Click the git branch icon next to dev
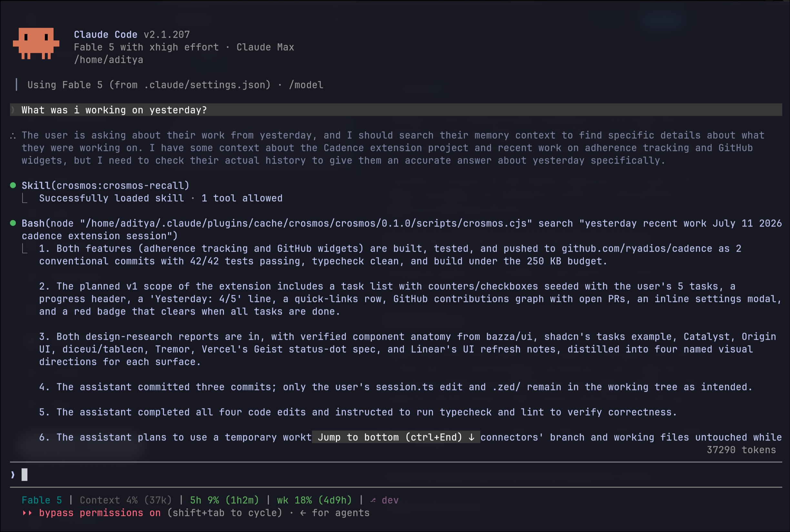 click(x=373, y=500)
